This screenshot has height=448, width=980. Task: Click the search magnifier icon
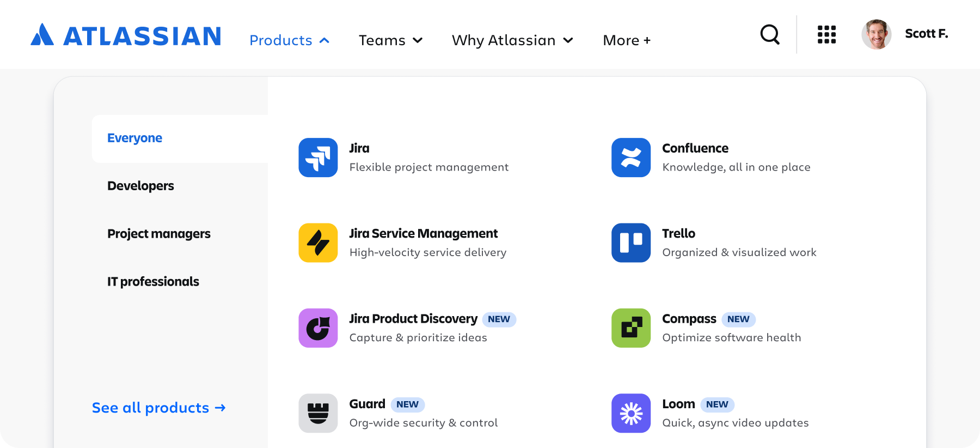(x=770, y=34)
